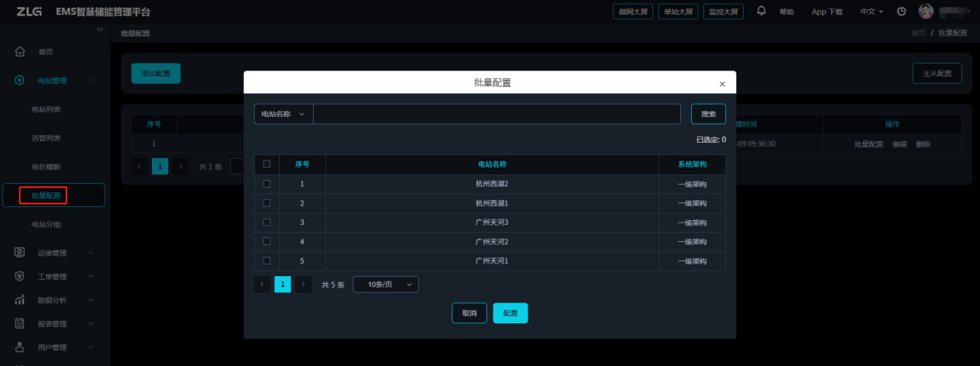Expand the 工单管理 menu group
The width and height of the screenshot is (980, 366).
point(91,276)
